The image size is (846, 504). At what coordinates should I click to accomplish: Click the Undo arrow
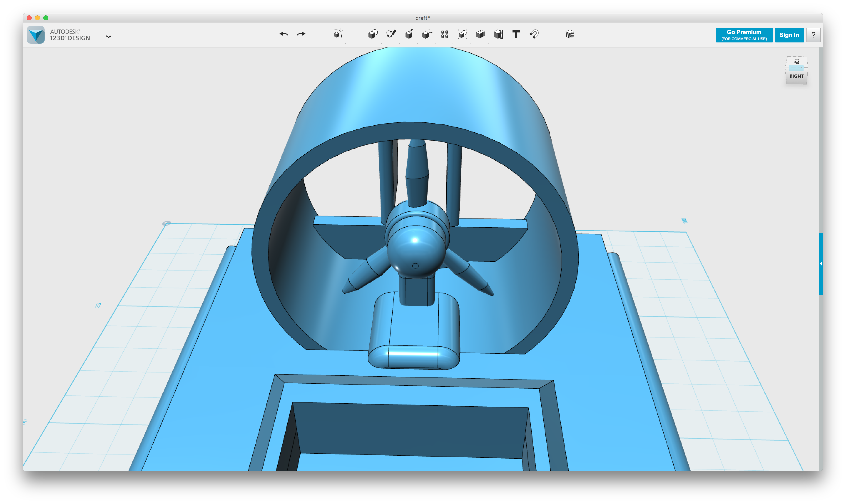point(284,34)
